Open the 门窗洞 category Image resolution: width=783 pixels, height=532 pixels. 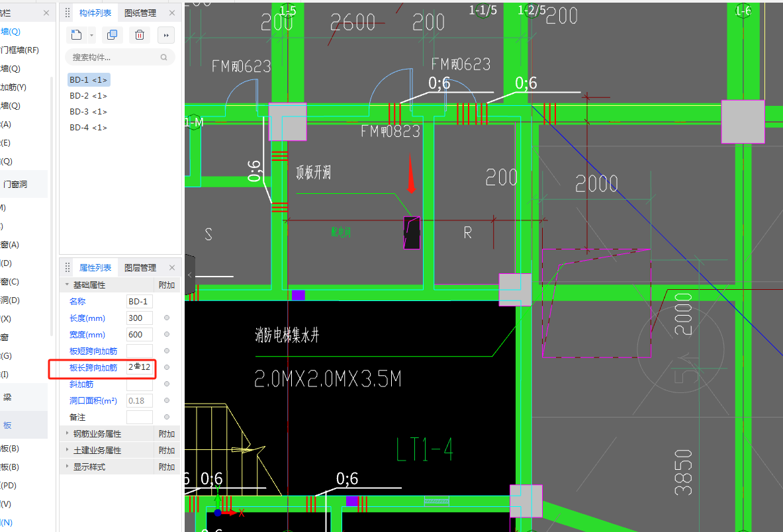tap(15, 184)
